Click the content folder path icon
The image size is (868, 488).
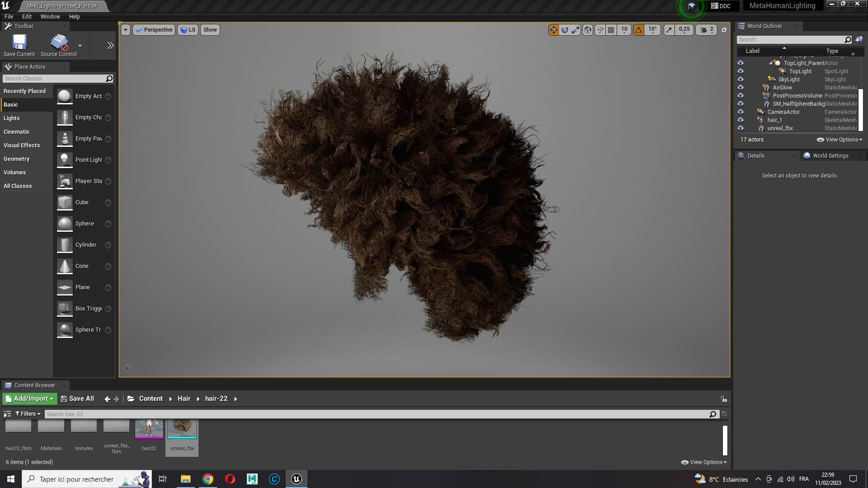pos(131,398)
